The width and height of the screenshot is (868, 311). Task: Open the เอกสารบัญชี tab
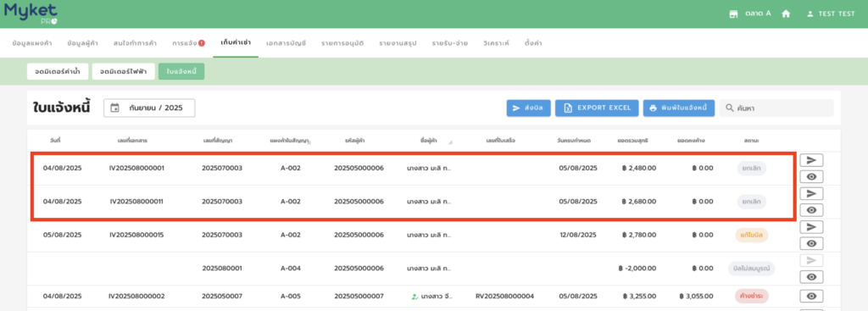tap(286, 43)
